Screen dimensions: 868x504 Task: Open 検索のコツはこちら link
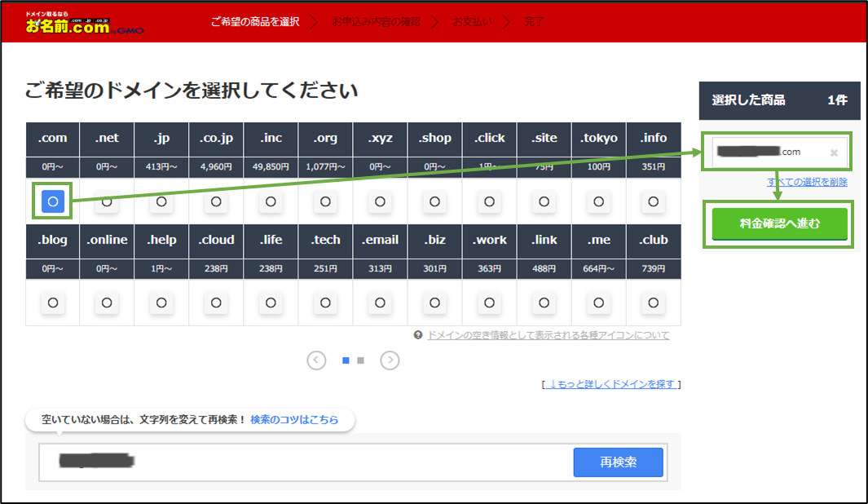[294, 420]
